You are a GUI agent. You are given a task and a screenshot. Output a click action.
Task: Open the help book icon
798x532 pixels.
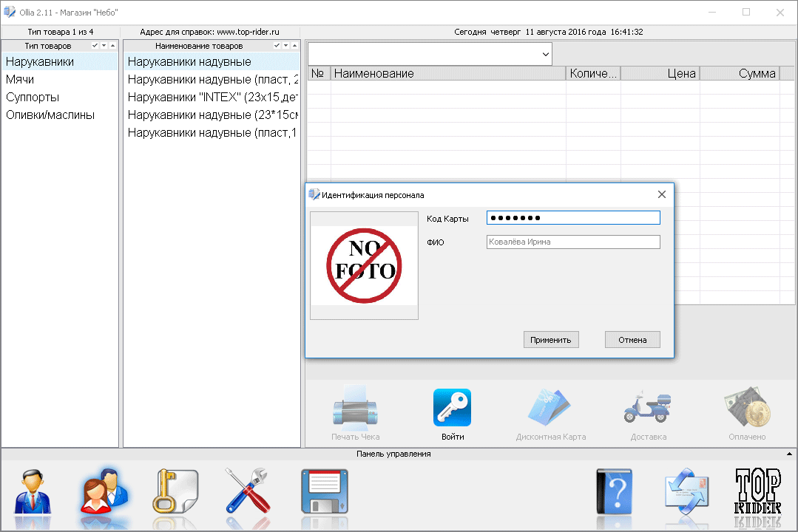614,491
